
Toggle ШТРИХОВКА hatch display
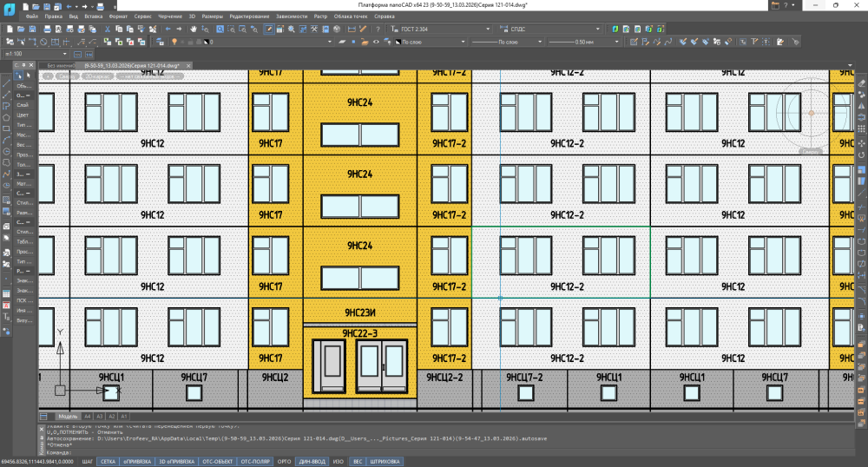pos(385,461)
